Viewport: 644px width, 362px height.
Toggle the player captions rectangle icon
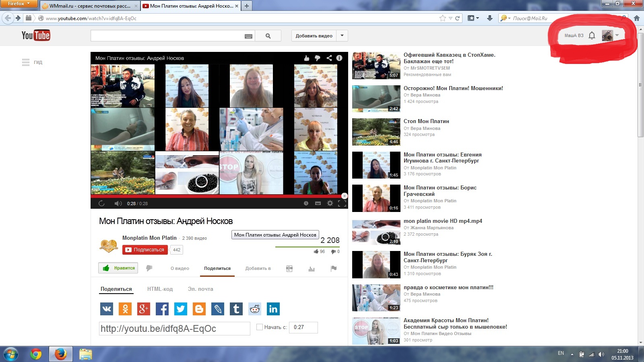[x=318, y=203]
